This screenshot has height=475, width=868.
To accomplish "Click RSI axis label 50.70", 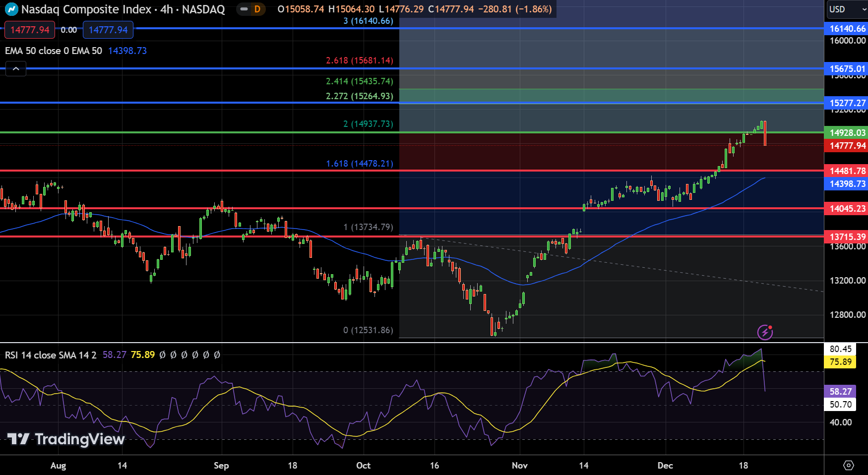I will click(x=840, y=405).
